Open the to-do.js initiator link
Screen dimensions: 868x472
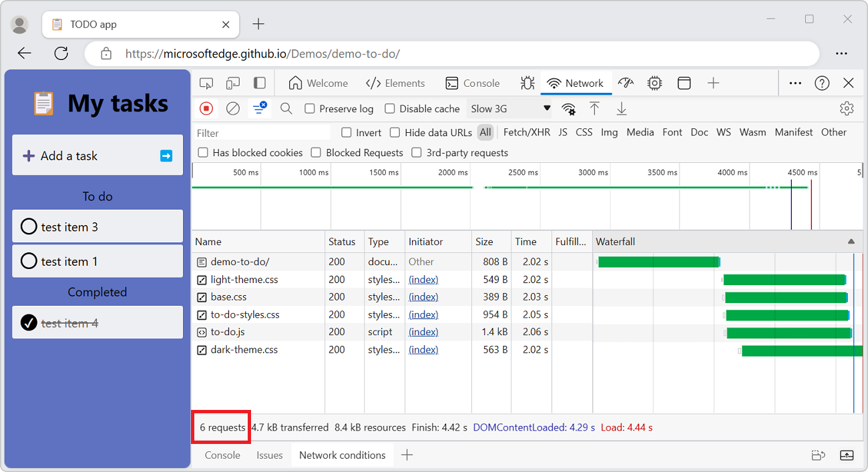423,332
